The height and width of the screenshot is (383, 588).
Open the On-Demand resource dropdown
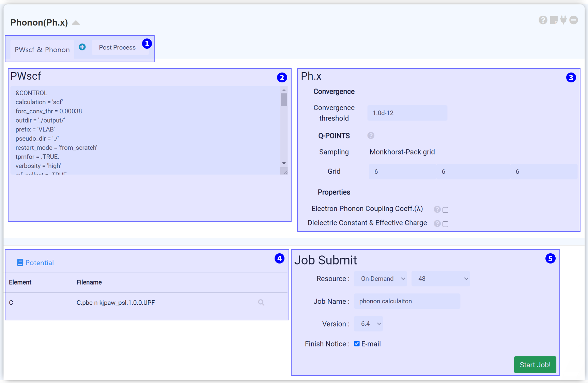tap(380, 278)
